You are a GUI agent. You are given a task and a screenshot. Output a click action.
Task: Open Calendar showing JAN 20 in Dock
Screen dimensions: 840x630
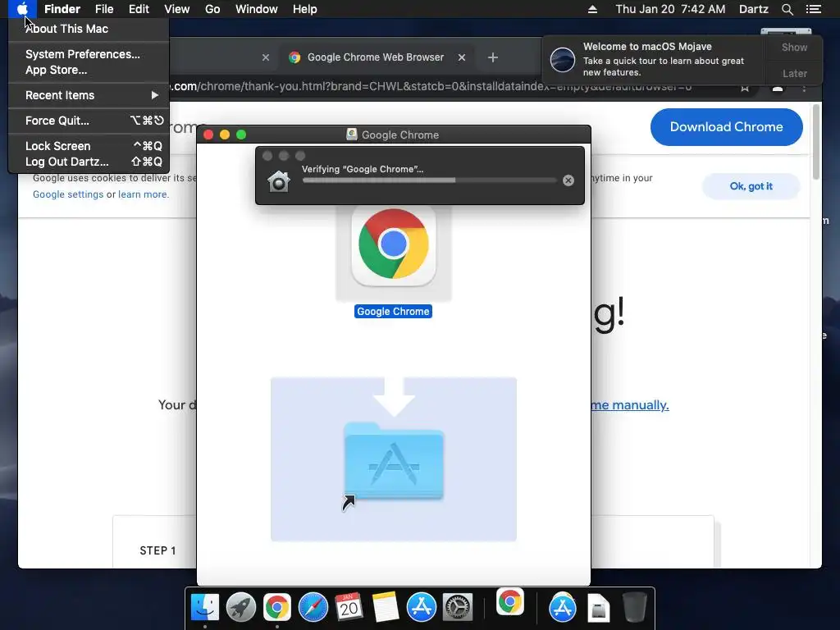tap(349, 607)
